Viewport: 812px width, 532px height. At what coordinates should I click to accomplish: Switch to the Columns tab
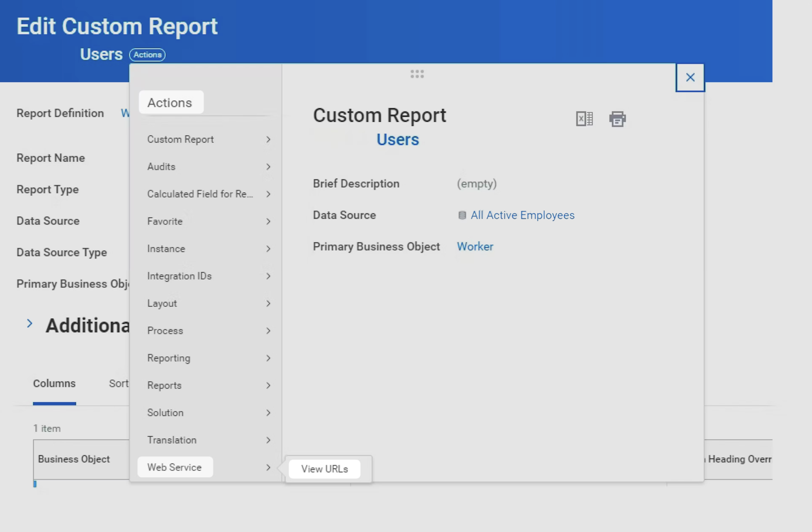tap(54, 383)
